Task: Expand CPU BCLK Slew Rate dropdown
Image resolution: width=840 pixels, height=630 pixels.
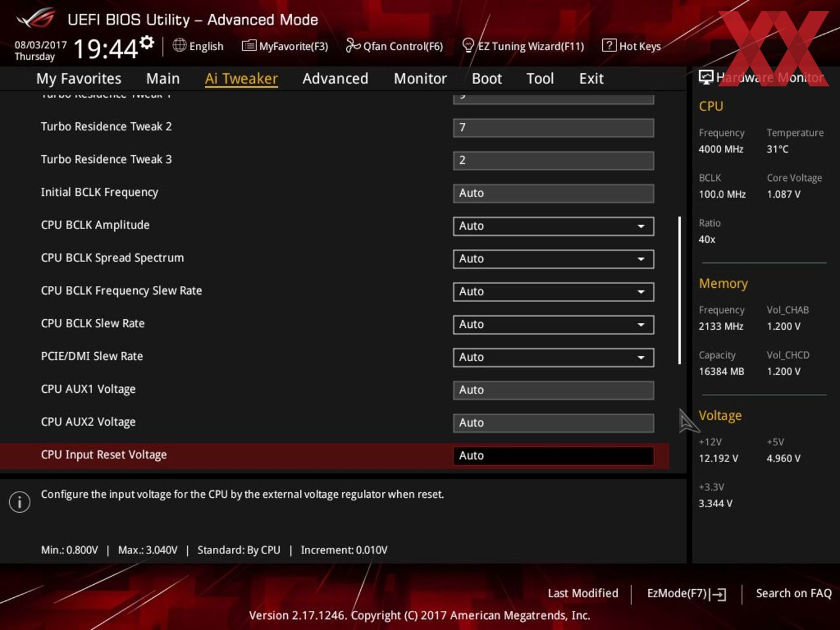Action: [553, 324]
